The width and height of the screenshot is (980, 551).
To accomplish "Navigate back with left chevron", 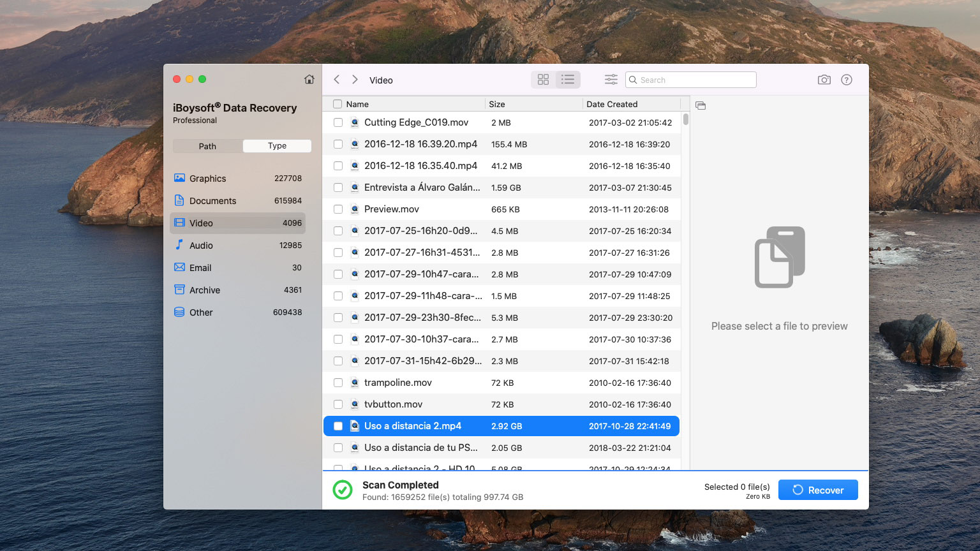I will point(337,80).
